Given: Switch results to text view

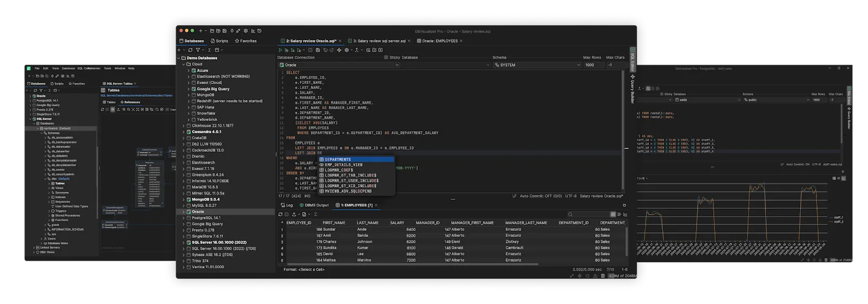Looking at the screenshot, I should (619, 214).
